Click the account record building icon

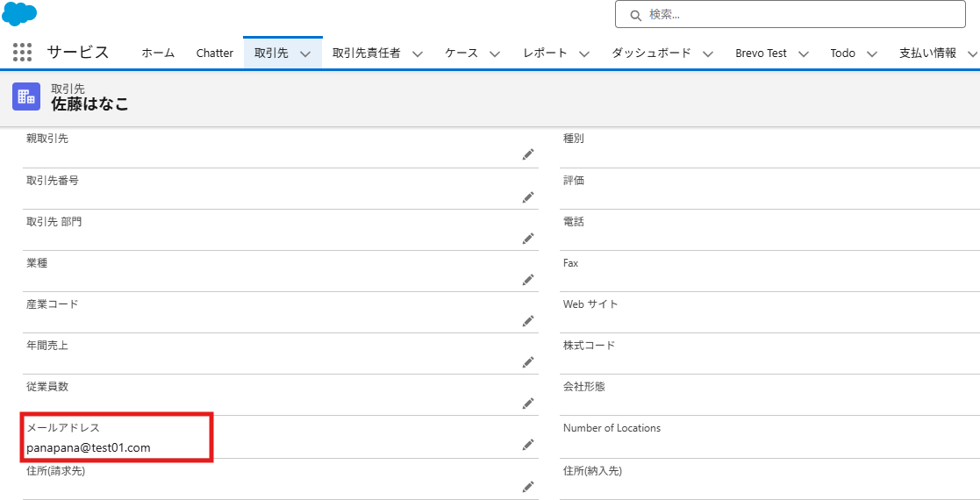coord(26,96)
